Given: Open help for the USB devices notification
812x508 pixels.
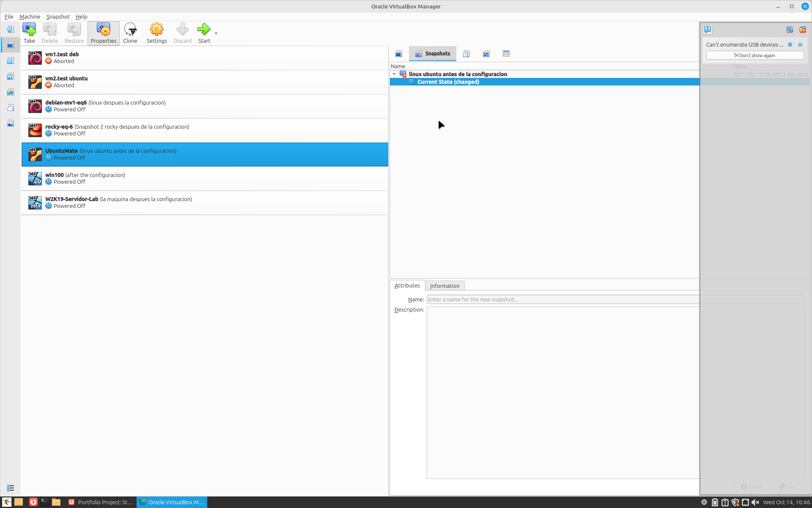Looking at the screenshot, I should (790, 44).
